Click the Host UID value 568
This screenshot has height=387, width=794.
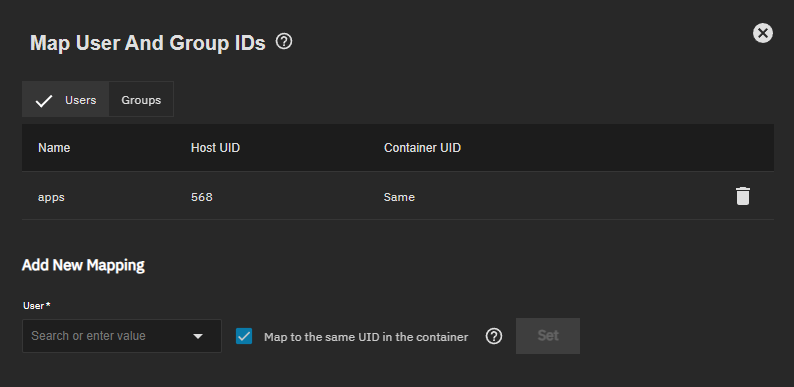point(202,197)
